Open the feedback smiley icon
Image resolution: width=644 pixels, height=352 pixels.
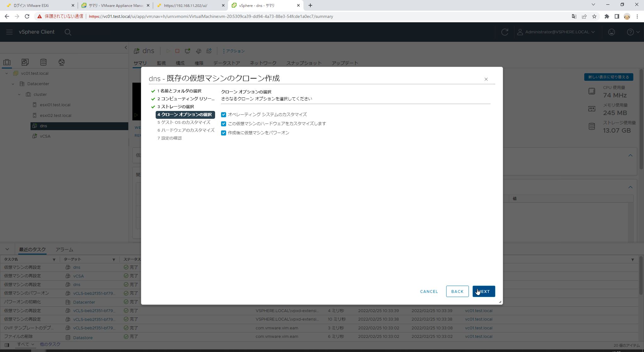(x=611, y=32)
